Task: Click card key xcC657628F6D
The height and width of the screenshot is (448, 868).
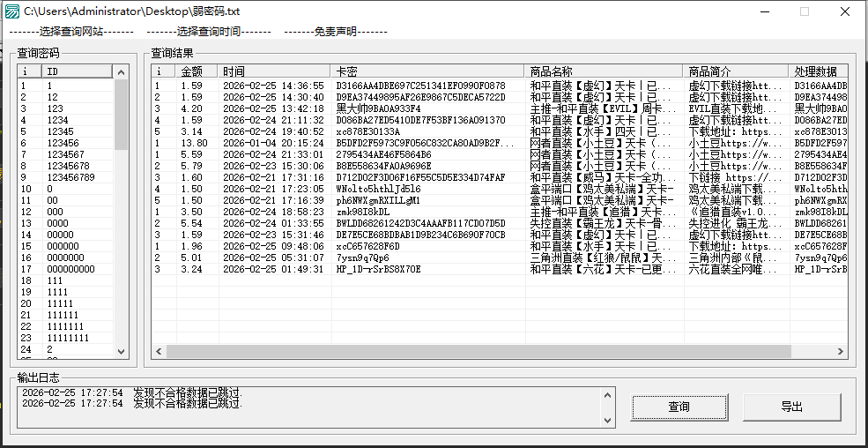Action: [x=367, y=246]
